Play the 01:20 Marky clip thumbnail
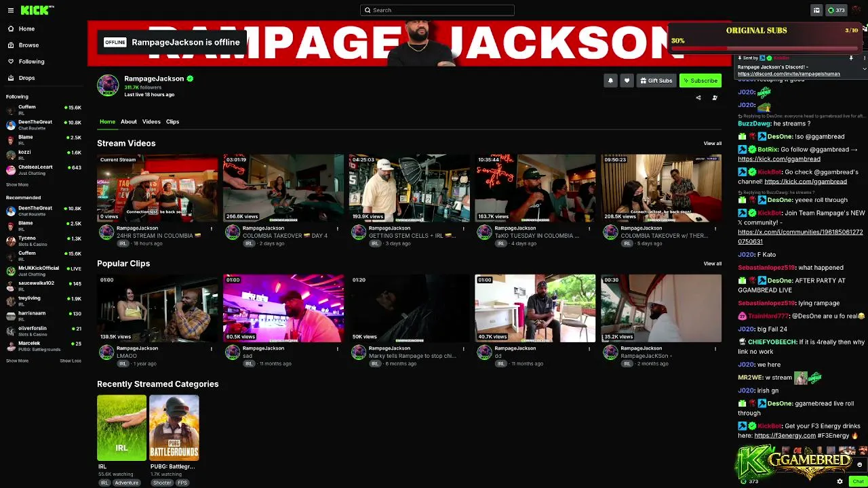This screenshot has height=488, width=868. tap(409, 308)
